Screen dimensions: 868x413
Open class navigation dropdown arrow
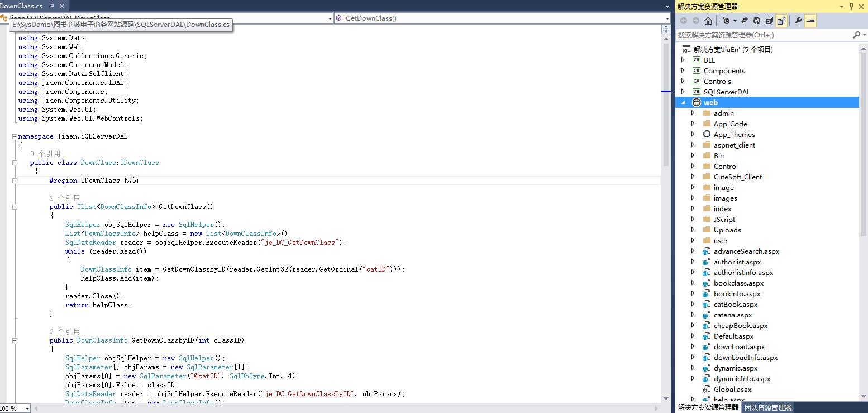coord(330,18)
